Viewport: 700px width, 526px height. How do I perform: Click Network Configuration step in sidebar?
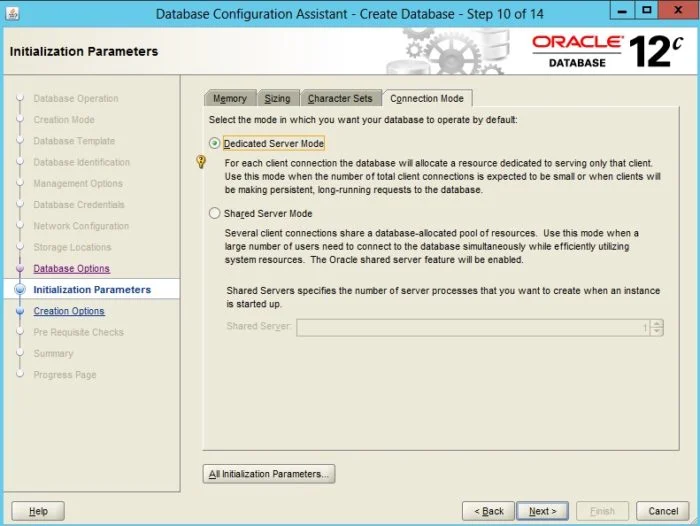pyautogui.click(x=81, y=226)
